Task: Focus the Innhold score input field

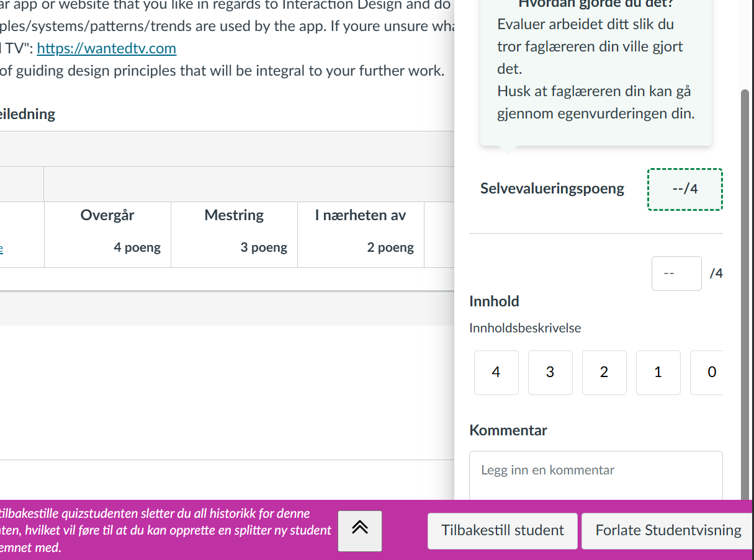Action: coord(676,273)
